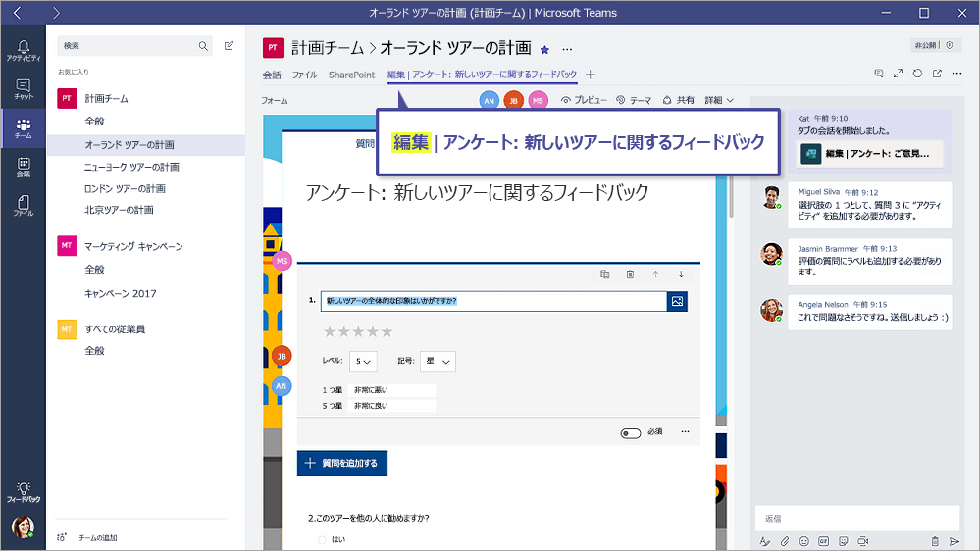Click the search magnifier icon

pos(203,46)
